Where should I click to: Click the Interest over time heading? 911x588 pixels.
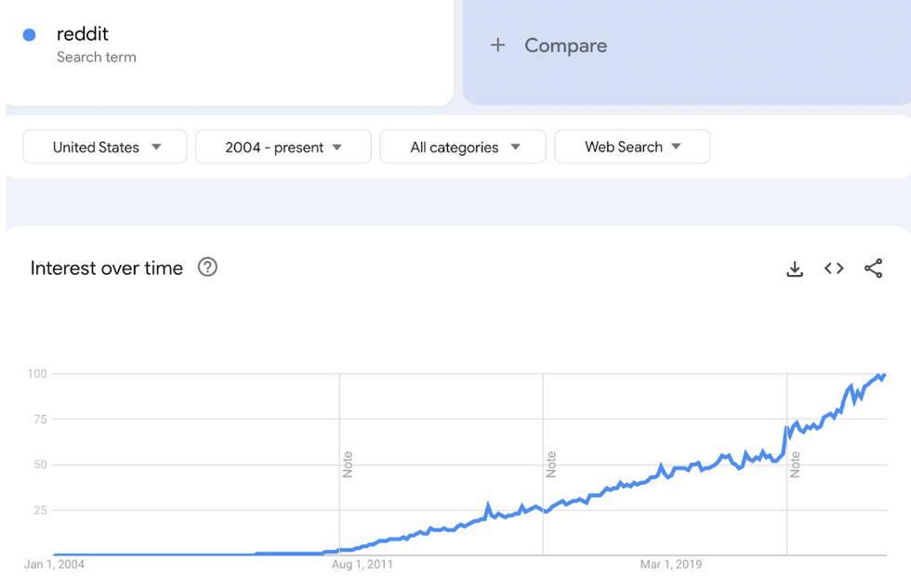point(108,268)
